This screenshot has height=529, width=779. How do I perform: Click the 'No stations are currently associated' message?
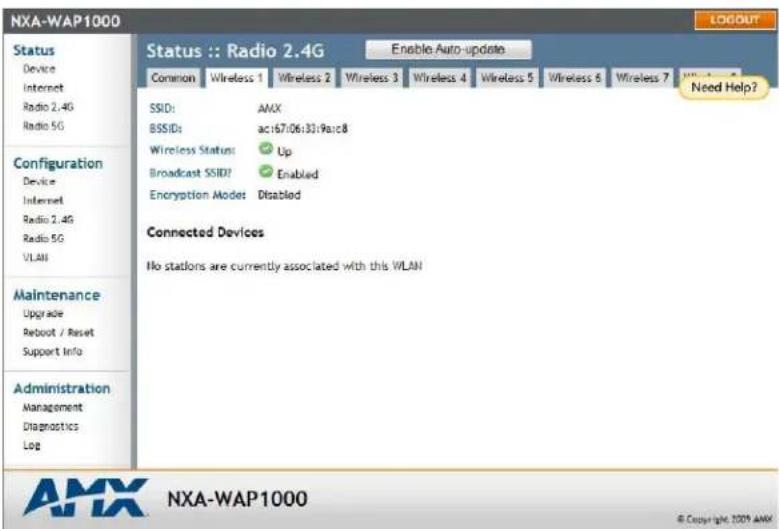coord(284,266)
